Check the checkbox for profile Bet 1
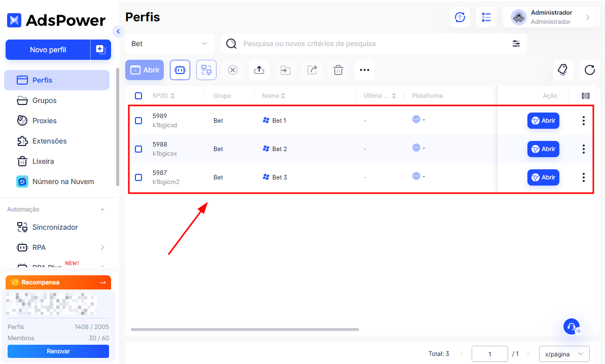The width and height of the screenshot is (605, 364). 138,121
